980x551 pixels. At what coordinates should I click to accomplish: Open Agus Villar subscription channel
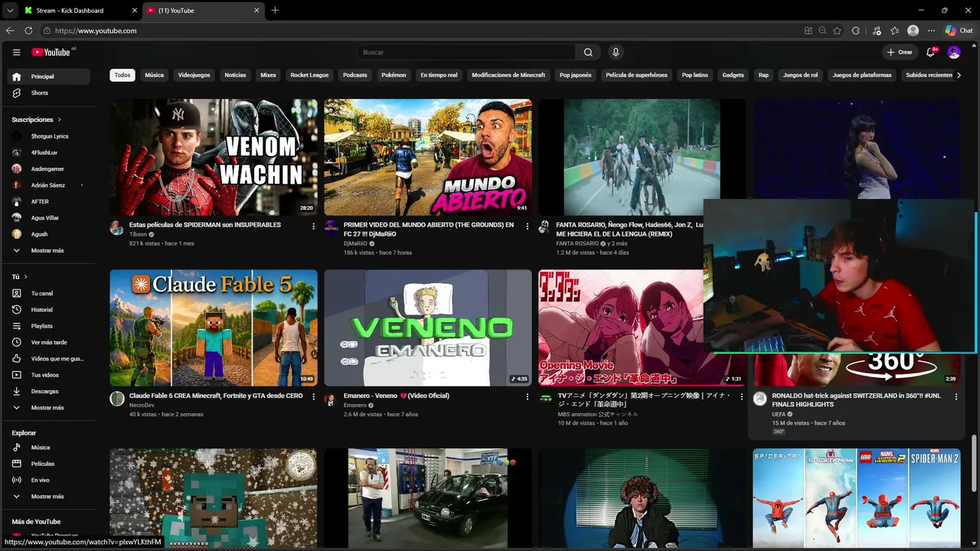click(50, 218)
